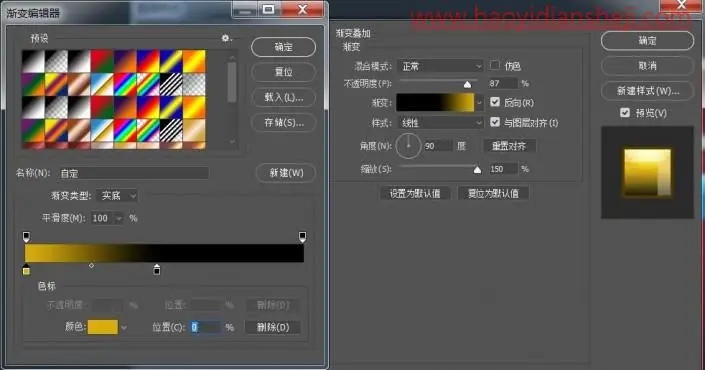Screen dimensions: 705x370
Task: Click scale value field showing 150
Action: pyautogui.click(x=503, y=169)
